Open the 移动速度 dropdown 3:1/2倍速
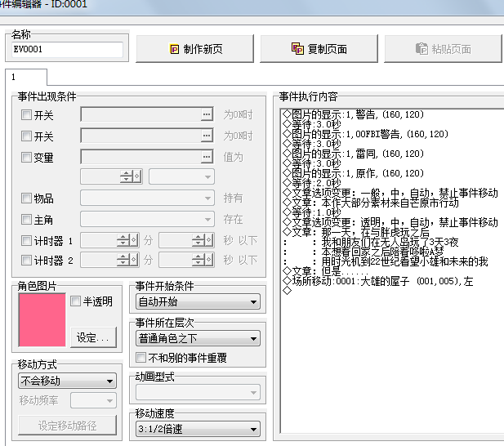The height and width of the screenshot is (446, 504). pyautogui.click(x=198, y=429)
